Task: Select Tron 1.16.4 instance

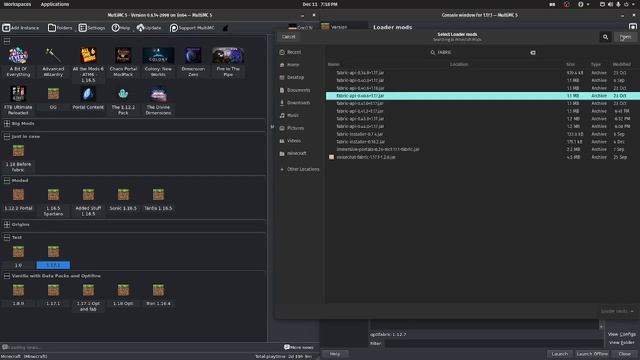Action: point(158,290)
